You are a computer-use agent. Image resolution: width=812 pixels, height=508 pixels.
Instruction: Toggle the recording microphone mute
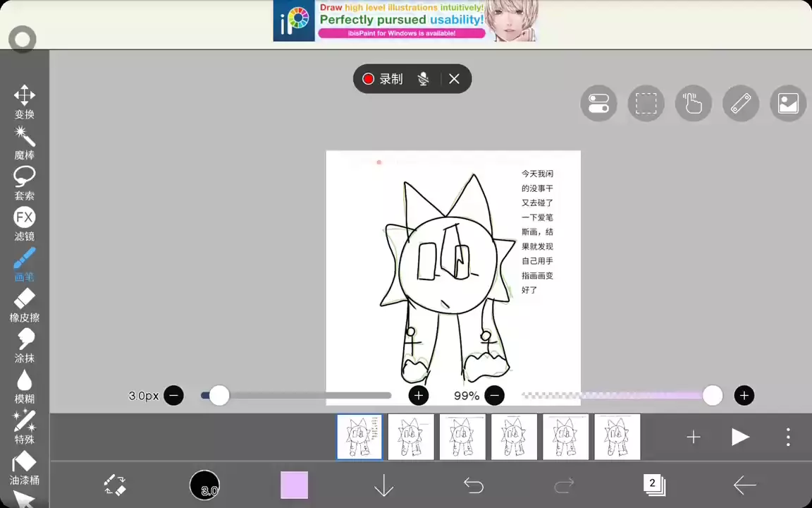pos(423,79)
